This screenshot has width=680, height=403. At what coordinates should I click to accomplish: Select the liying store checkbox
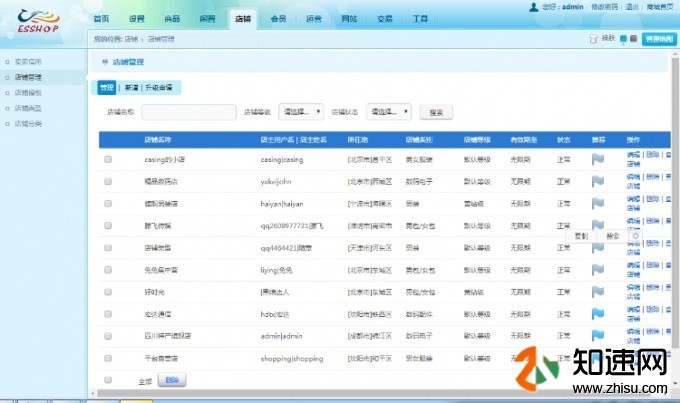(x=108, y=270)
